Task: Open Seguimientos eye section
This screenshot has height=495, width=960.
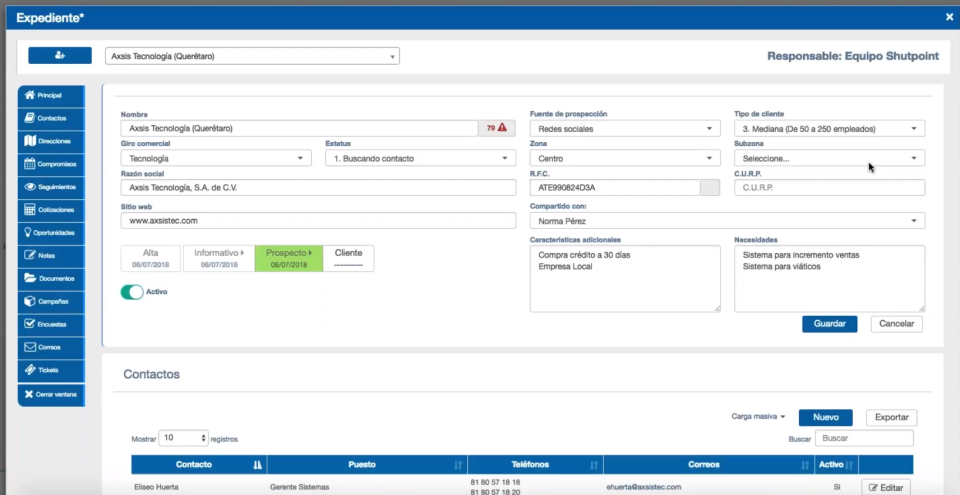Action: 51,187
